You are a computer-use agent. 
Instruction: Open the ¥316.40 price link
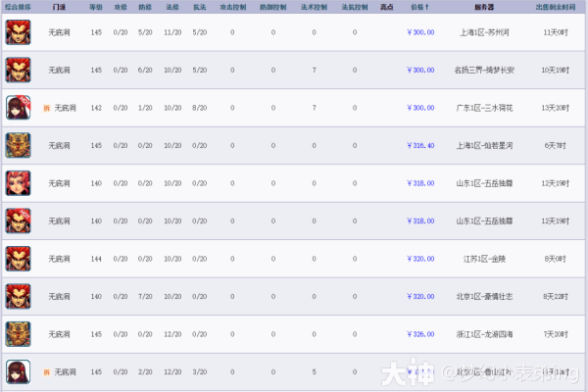(x=420, y=146)
